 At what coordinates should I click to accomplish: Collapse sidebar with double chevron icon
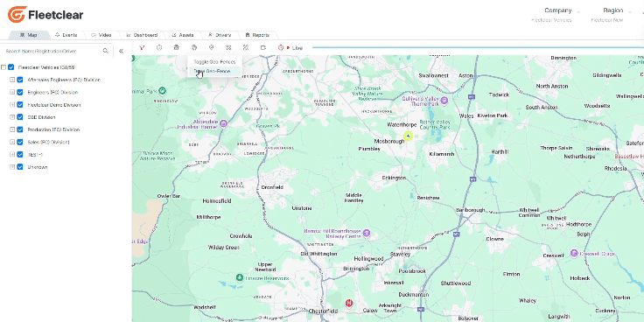pos(121,52)
